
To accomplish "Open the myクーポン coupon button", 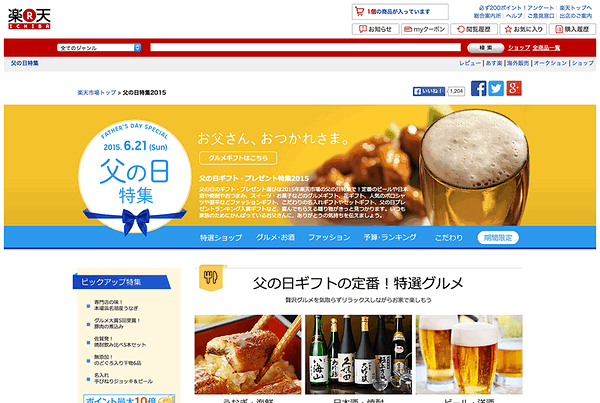I will tap(424, 29).
